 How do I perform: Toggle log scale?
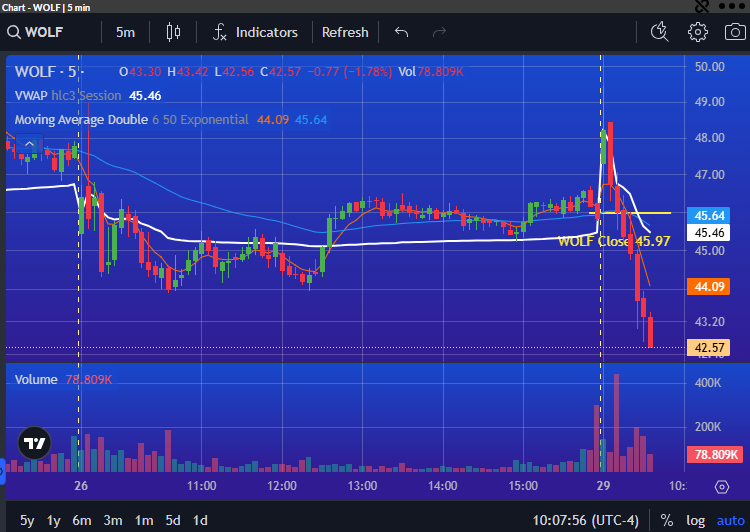pos(695,520)
